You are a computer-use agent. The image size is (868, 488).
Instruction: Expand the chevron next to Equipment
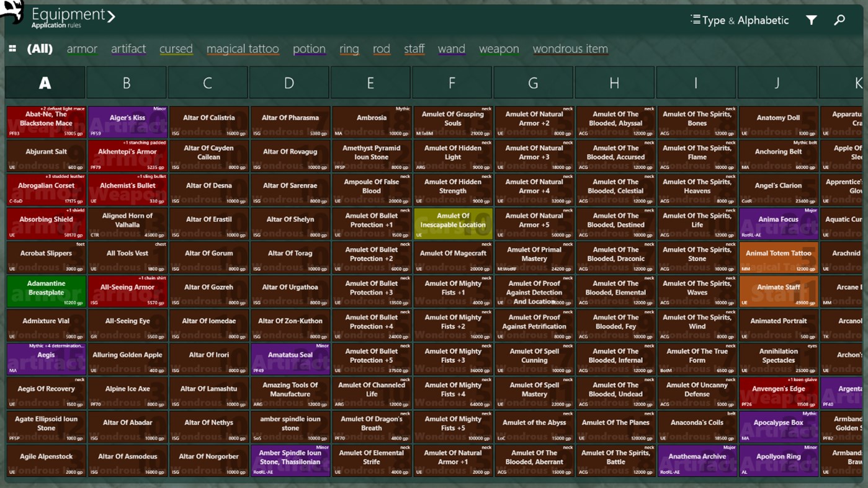click(112, 17)
